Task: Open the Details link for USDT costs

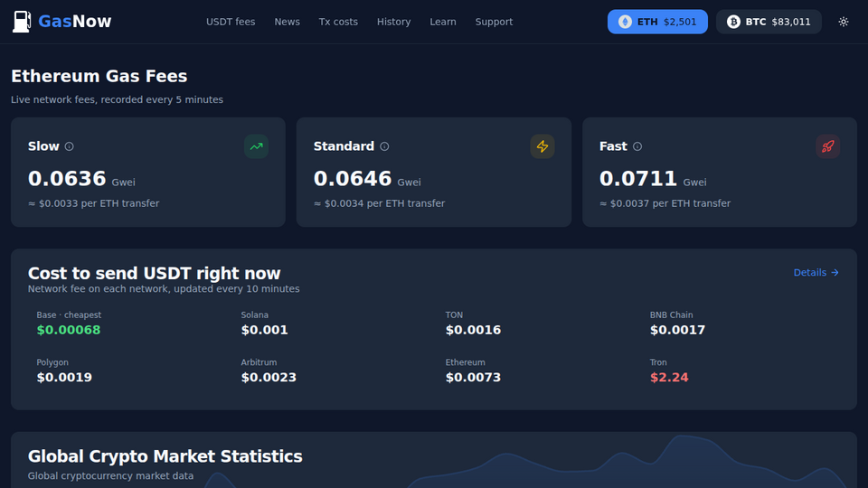Action: pyautogui.click(x=816, y=272)
